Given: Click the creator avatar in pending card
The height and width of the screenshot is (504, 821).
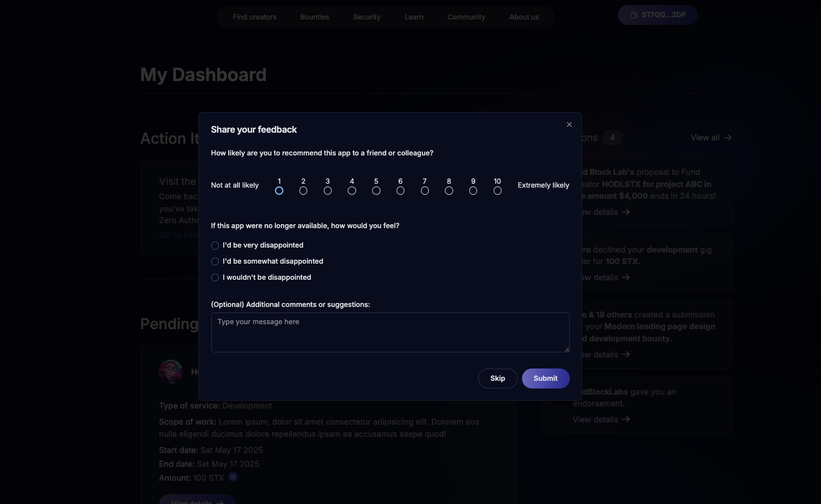Looking at the screenshot, I should [x=170, y=371].
